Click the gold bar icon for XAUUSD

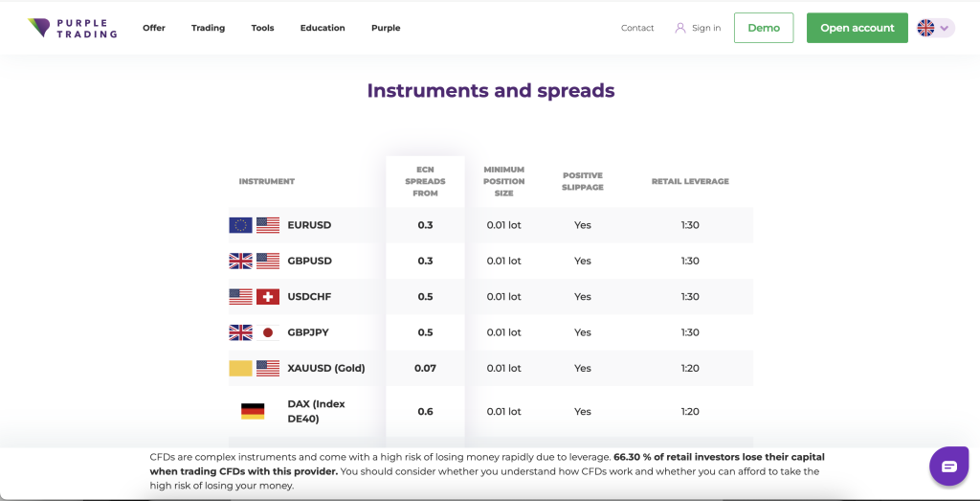pyautogui.click(x=240, y=368)
